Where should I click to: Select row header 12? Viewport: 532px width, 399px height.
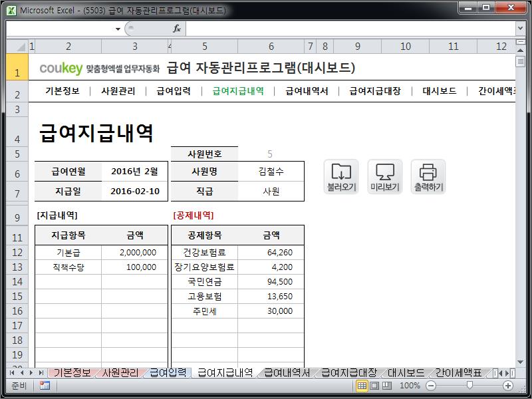click(x=17, y=253)
